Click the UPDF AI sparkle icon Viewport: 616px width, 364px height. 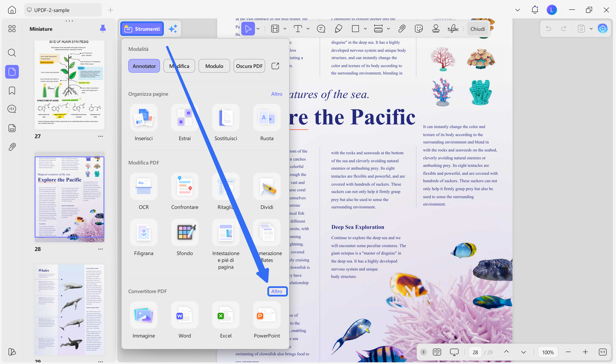[x=173, y=29]
